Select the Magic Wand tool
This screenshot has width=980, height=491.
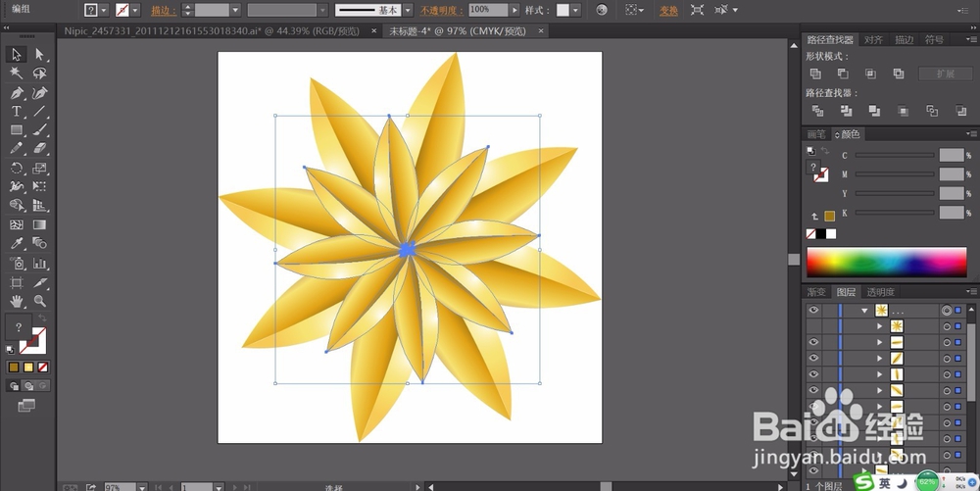click(17, 74)
